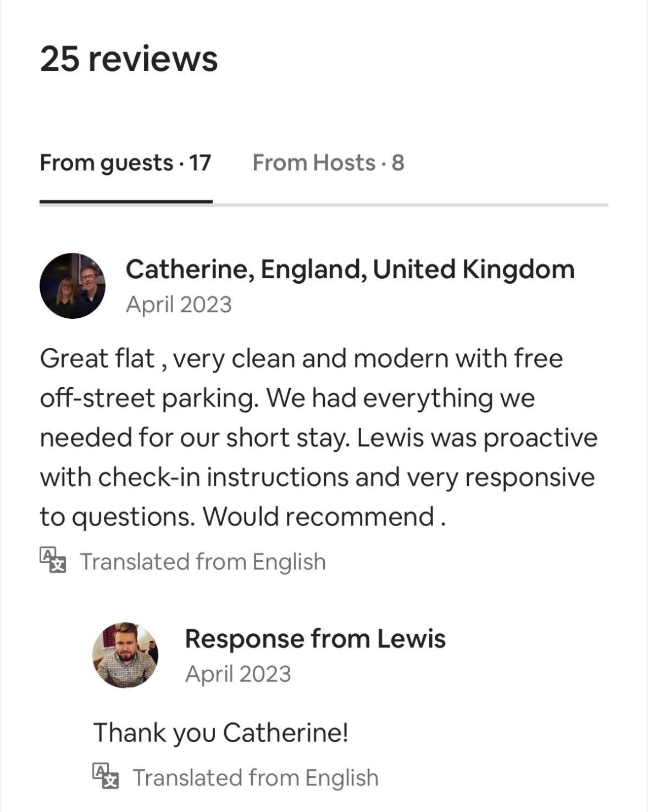648x812 pixels.
Task: Click Translated from English below Lewis's response
Action: (x=256, y=778)
